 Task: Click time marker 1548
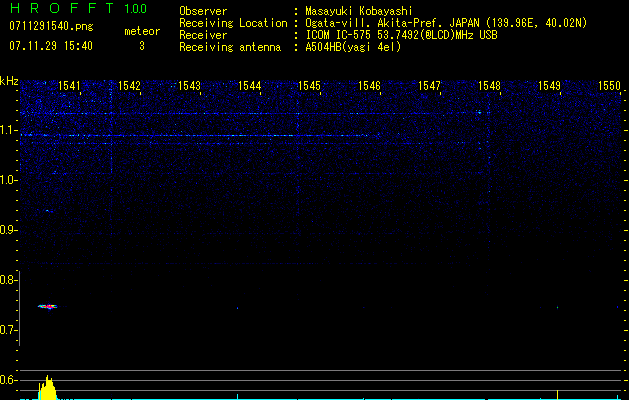click(x=489, y=85)
